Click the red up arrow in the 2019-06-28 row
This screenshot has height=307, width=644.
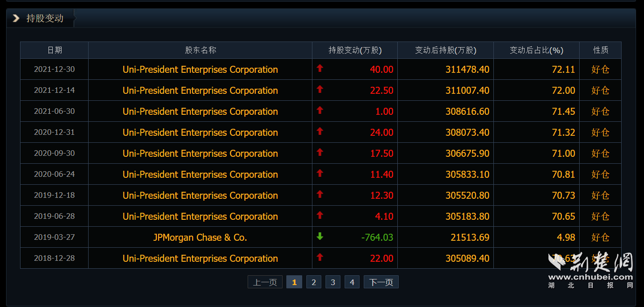point(320,215)
